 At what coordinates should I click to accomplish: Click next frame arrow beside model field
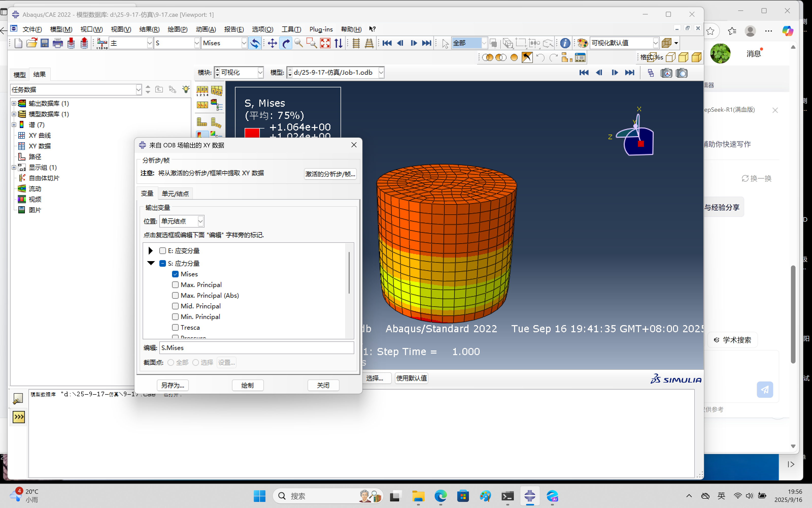[615, 73]
